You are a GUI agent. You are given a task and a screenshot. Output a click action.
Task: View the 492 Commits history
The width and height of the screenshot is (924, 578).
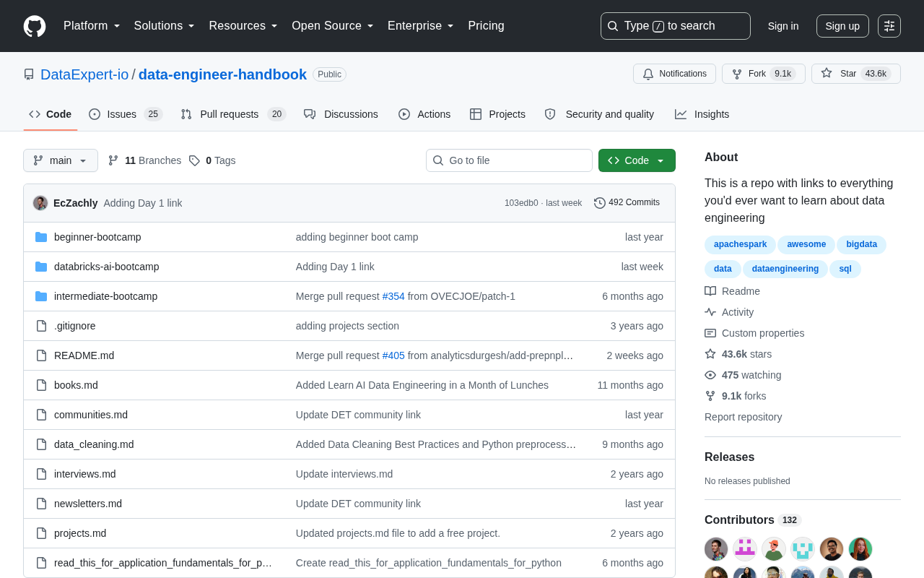(x=627, y=203)
